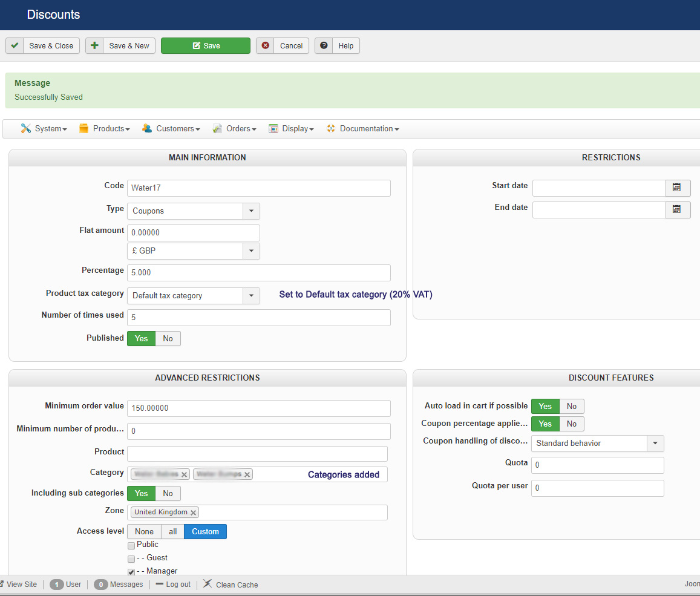
Task: Check the Guest access level checkbox
Action: point(131,559)
